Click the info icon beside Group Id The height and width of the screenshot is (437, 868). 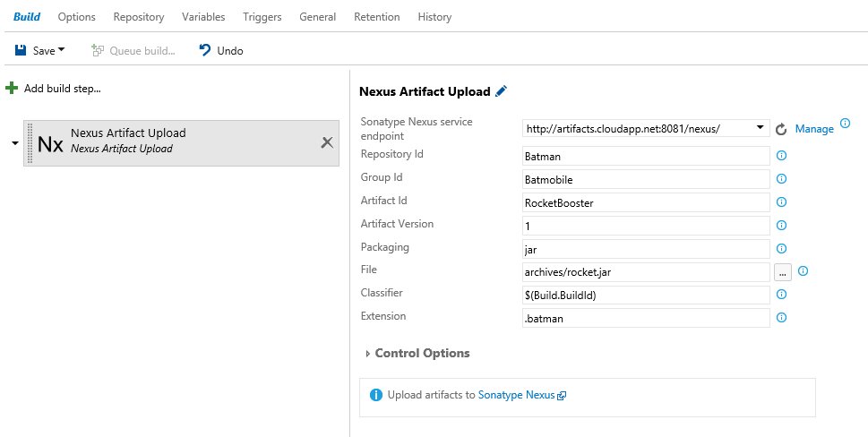(x=781, y=178)
